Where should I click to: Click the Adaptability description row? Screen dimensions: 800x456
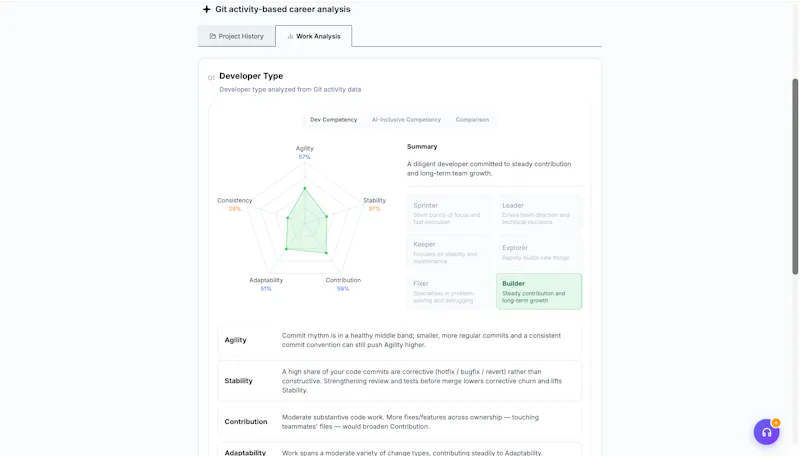coord(399,451)
